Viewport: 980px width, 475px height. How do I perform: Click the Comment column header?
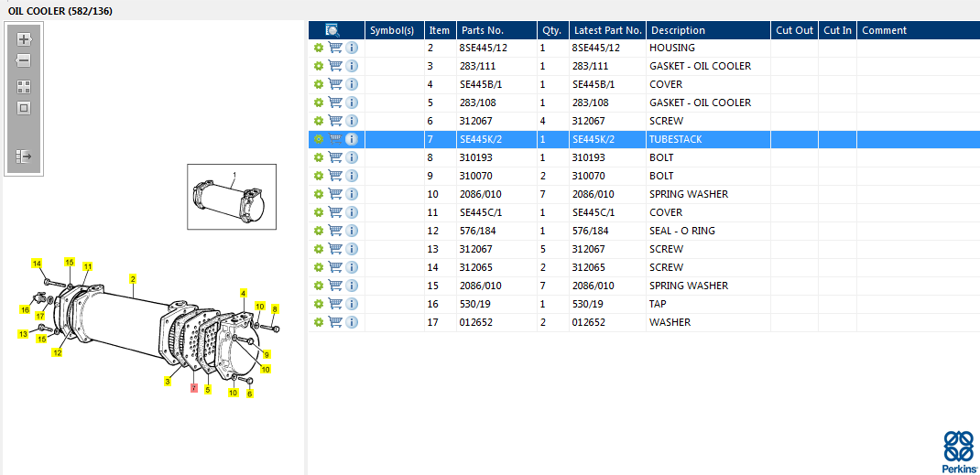tap(918, 30)
